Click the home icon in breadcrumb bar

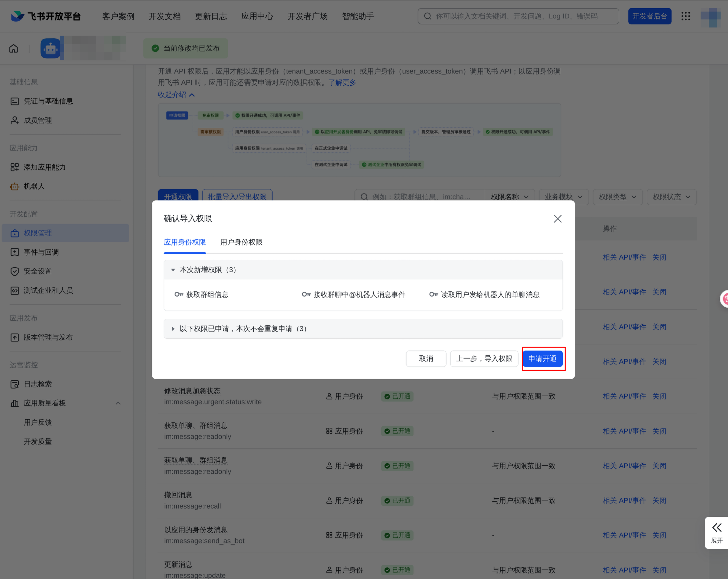[14, 48]
